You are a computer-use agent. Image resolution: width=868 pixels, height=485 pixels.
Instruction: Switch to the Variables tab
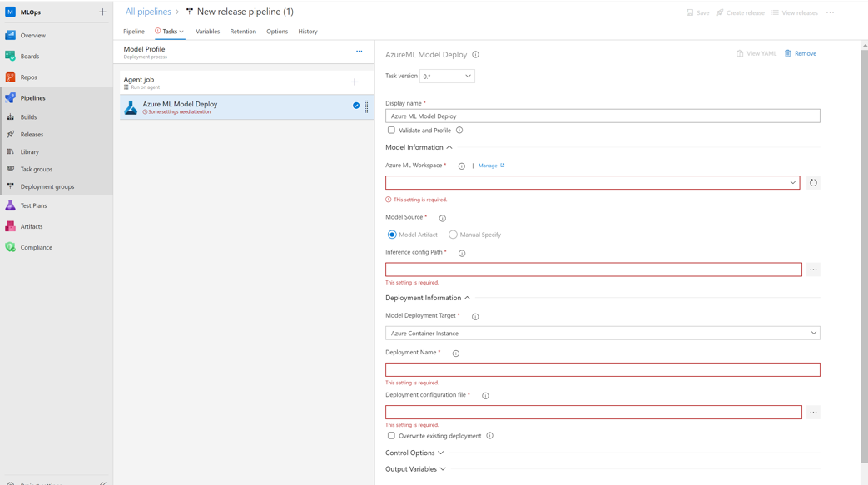point(207,32)
